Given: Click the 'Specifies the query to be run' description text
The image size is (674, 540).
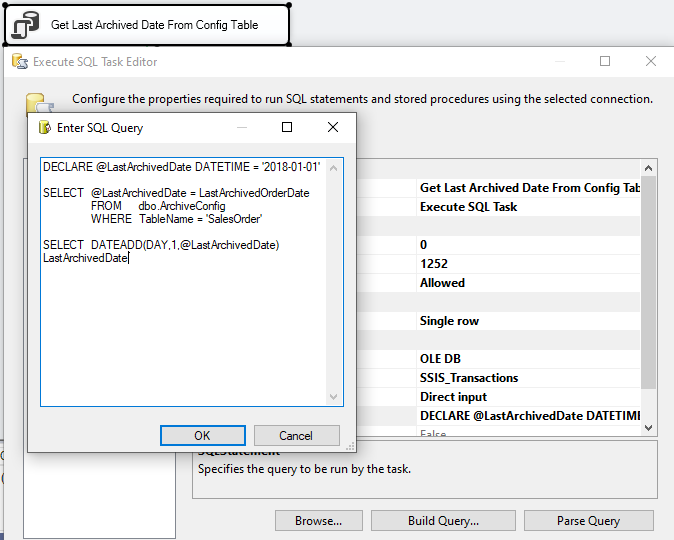Looking at the screenshot, I should point(304,469).
